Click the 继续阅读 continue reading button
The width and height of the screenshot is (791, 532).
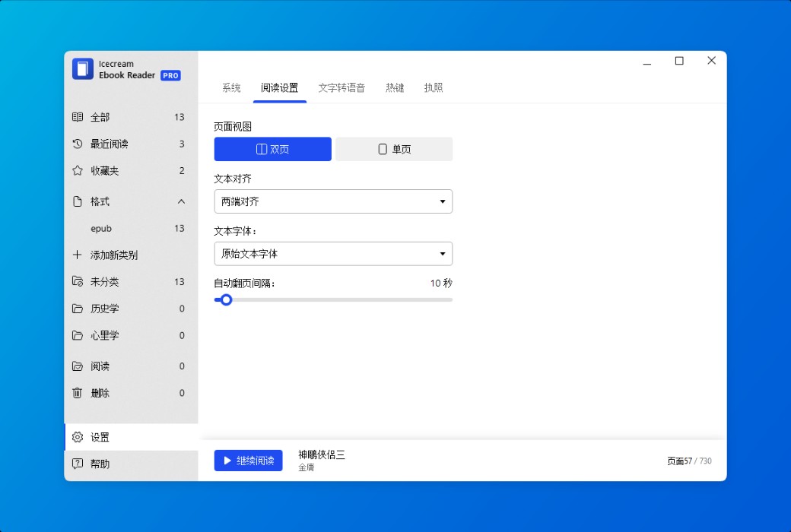point(248,461)
